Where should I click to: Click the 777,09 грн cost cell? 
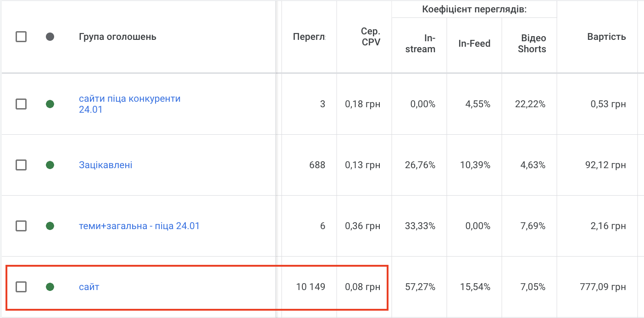coord(603,287)
